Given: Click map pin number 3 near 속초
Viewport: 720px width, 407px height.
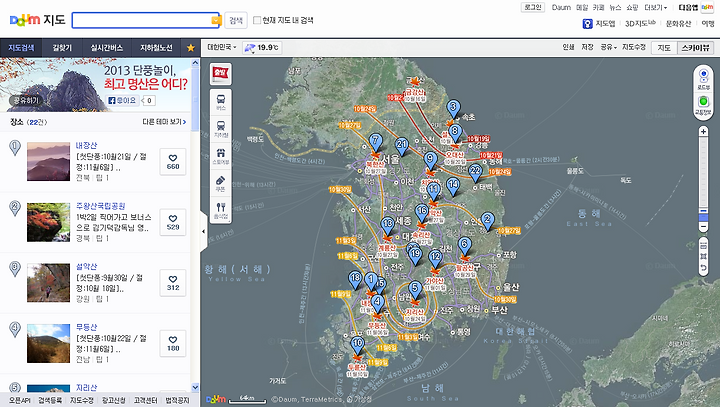Looking at the screenshot, I should [x=453, y=109].
